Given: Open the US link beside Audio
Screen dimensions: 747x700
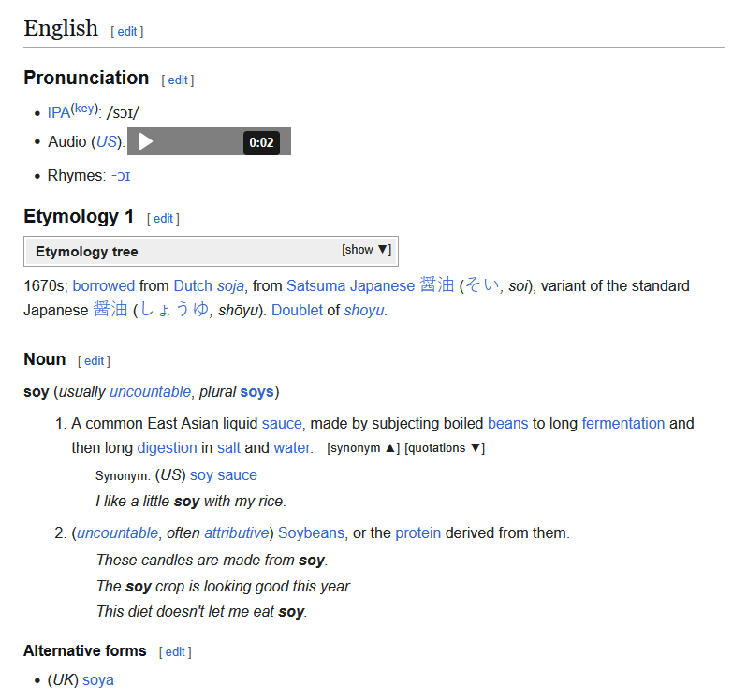Looking at the screenshot, I should pyautogui.click(x=106, y=141).
